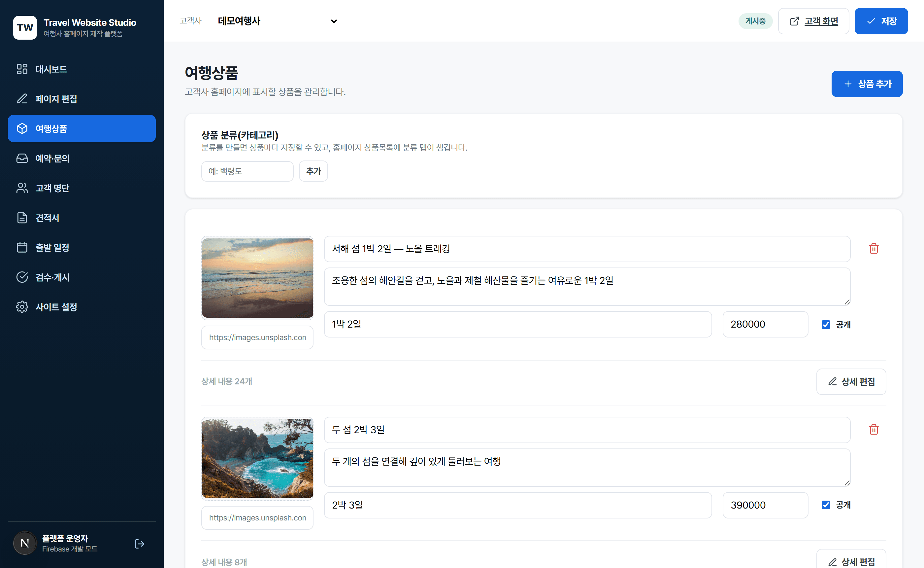This screenshot has width=924, height=568.
Task: Click the 검수·게시 check-circle icon
Action: tap(22, 277)
